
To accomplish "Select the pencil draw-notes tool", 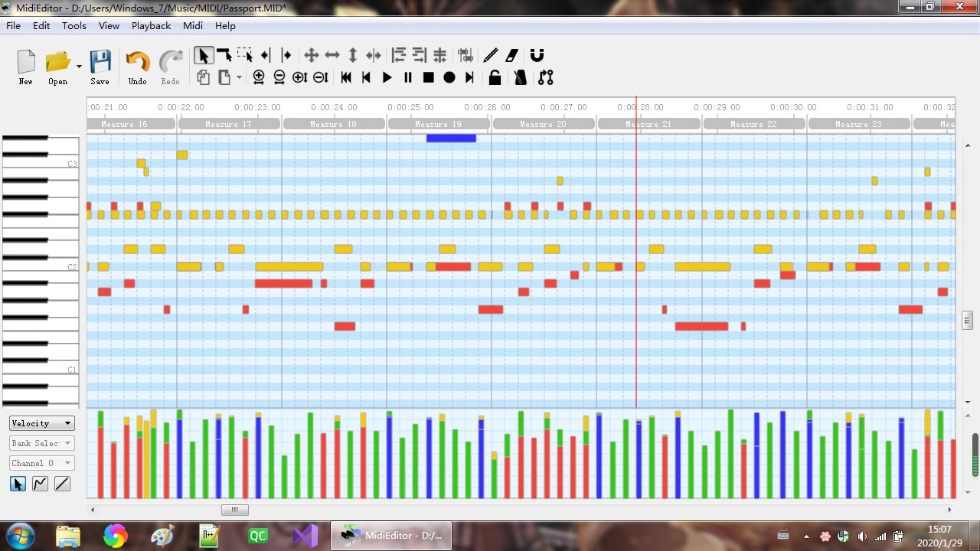I will tap(491, 55).
